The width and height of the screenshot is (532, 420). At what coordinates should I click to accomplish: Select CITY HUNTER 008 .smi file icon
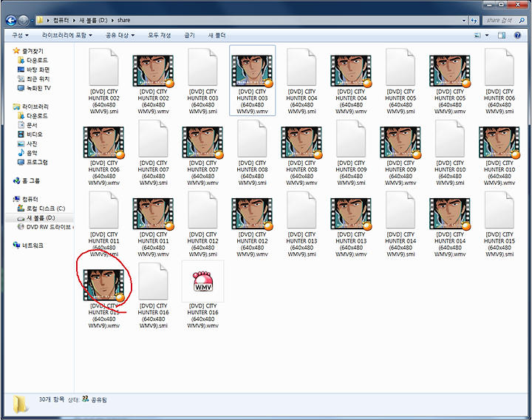coord(252,138)
